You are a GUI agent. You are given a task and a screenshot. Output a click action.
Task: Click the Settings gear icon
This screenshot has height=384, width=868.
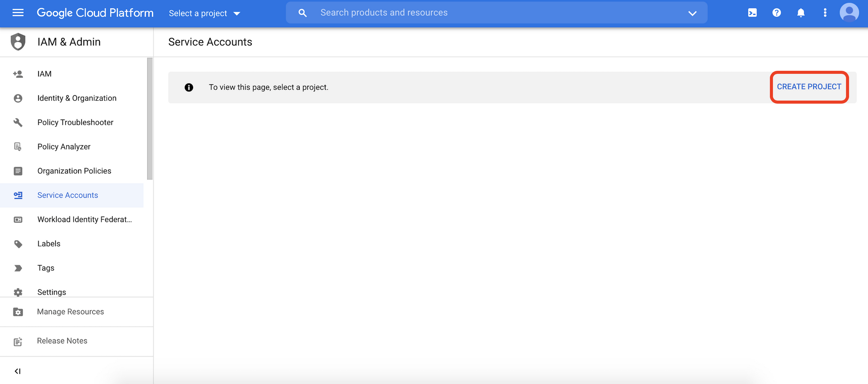coord(18,292)
